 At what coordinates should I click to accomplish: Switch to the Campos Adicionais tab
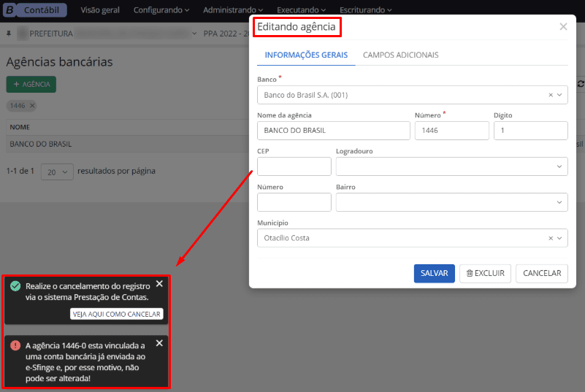tap(400, 55)
